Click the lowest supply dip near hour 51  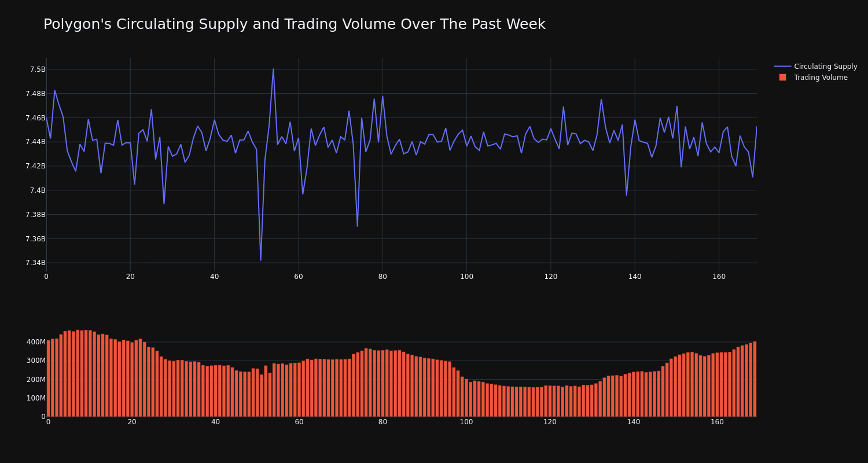[260, 260]
